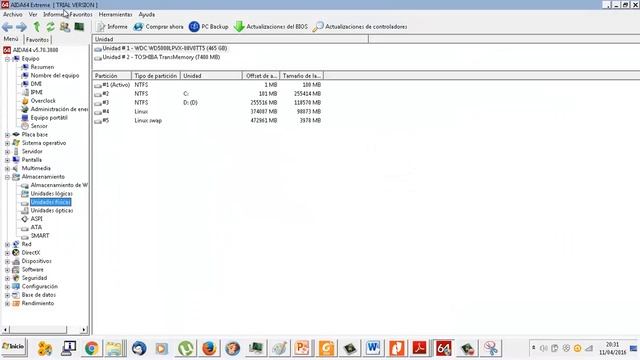Select Unidades lógicas in the tree
This screenshot has height=360, width=640.
tap(51, 193)
